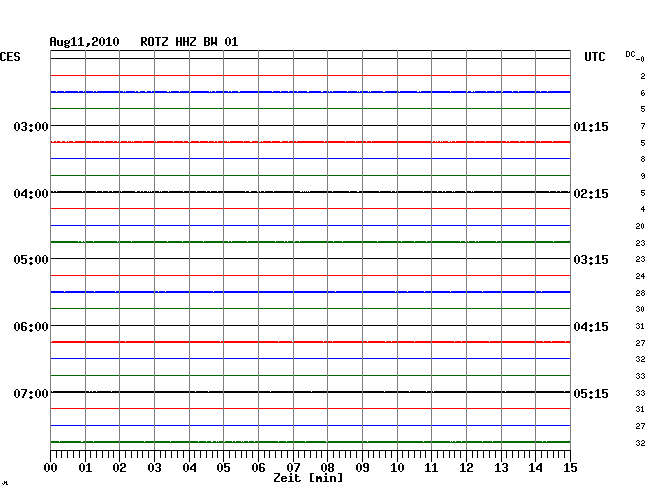This screenshot has width=650, height=494.
Task: Select the station title ROTZ HHZ BW 01
Action: tap(189, 42)
